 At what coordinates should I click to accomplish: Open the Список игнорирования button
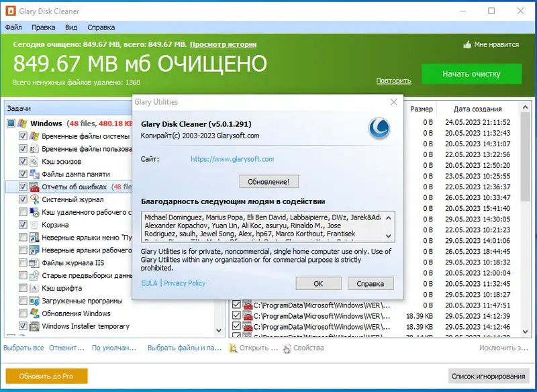pyautogui.click(x=489, y=376)
